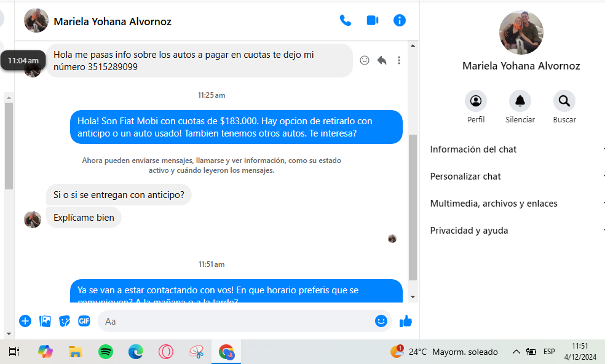Open the GIF picker

click(84, 321)
